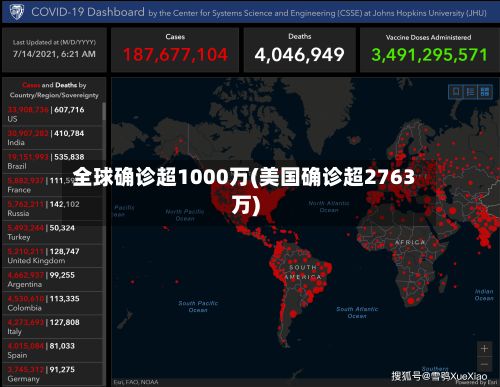The width and height of the screenshot is (500, 387).
Task: Click the Indian Ocean map label
Action: coord(484,295)
